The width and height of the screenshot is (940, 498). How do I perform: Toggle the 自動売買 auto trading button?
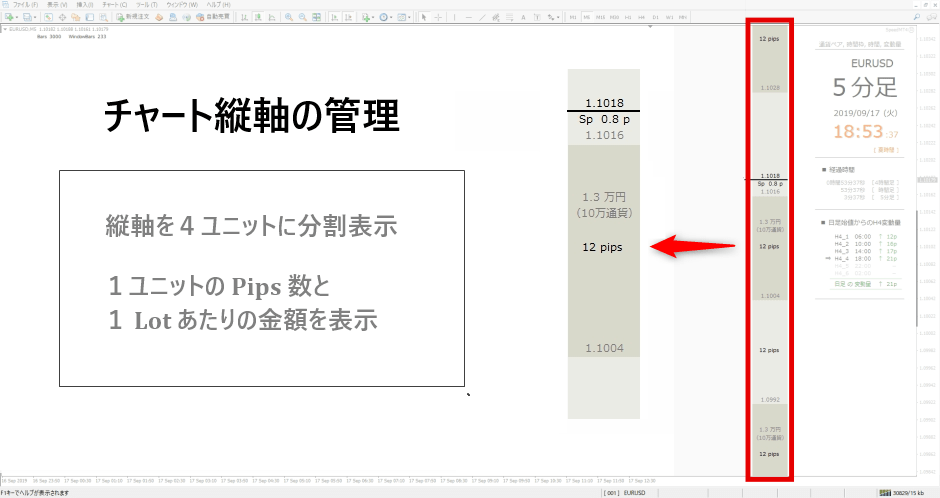point(213,17)
